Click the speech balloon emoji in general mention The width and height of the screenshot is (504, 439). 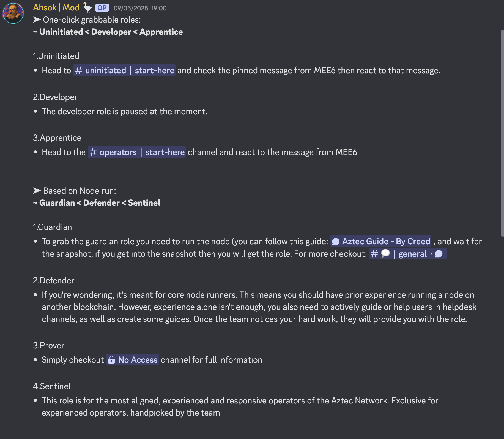pos(385,253)
